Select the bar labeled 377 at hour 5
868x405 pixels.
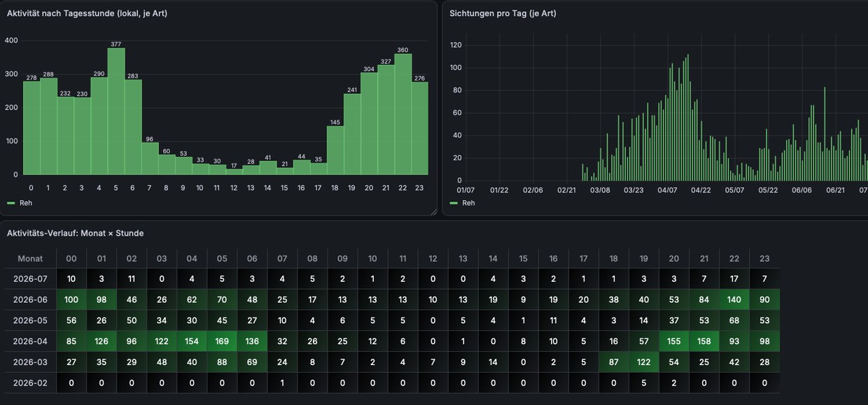tap(116, 111)
